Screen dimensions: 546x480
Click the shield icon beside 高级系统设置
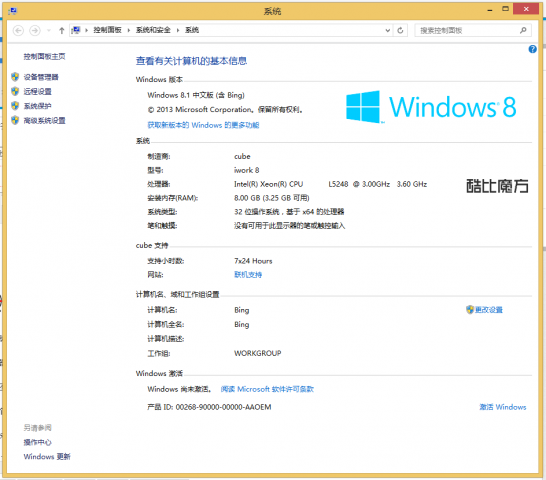point(15,120)
